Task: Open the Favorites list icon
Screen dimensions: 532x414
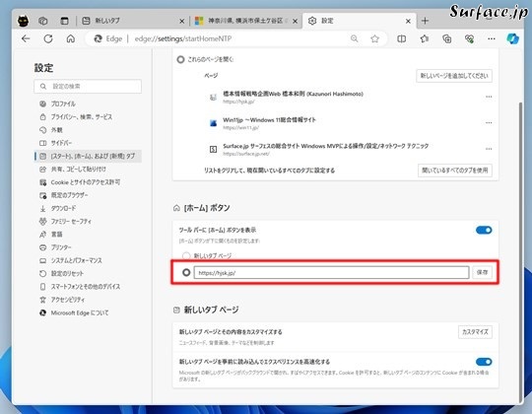Action: click(424, 38)
